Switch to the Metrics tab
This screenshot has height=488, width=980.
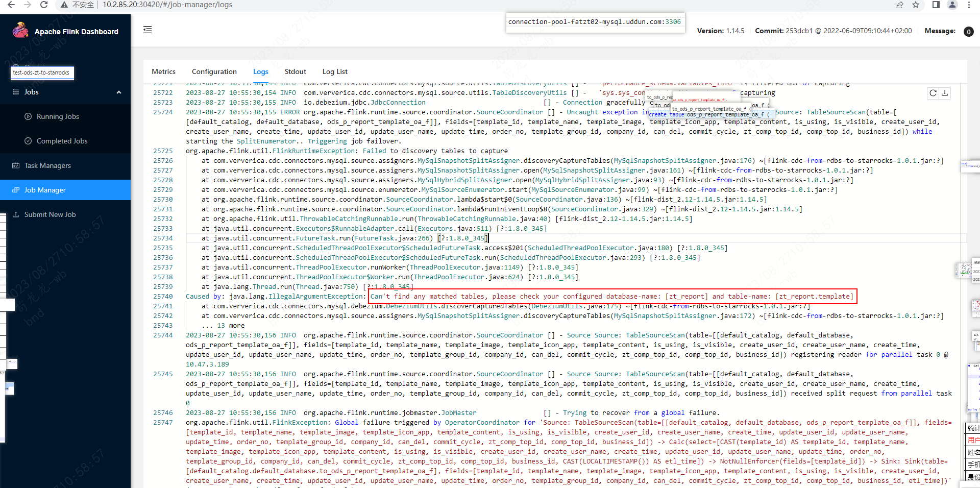click(x=163, y=71)
